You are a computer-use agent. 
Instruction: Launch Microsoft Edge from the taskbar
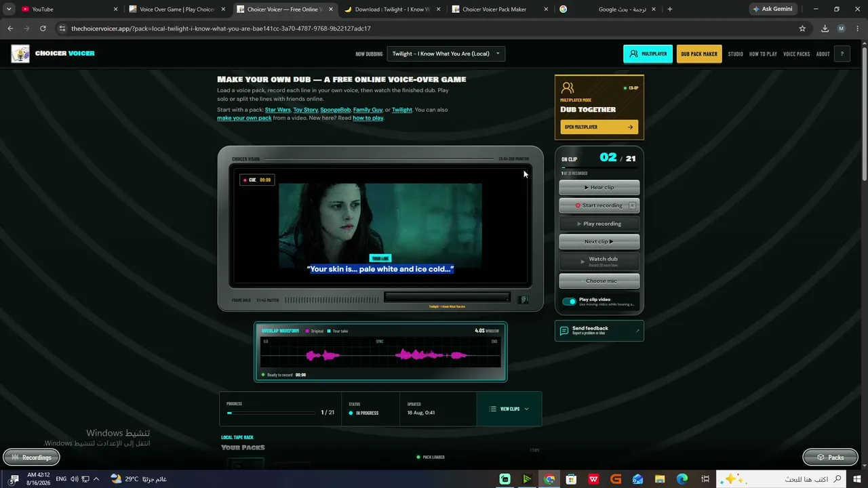[682, 479]
